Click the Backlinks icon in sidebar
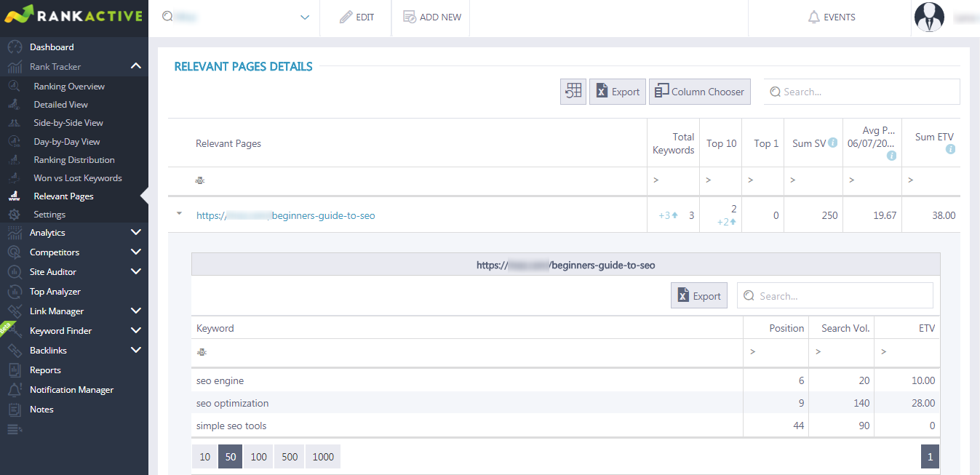The image size is (980, 475). 15,351
